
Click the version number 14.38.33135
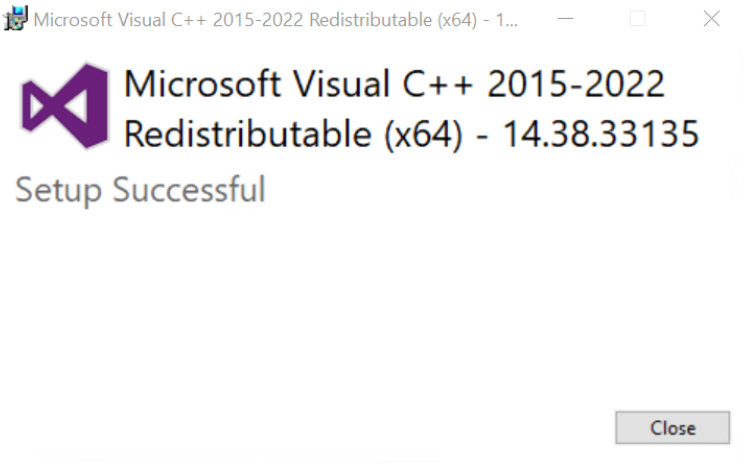coord(599,135)
